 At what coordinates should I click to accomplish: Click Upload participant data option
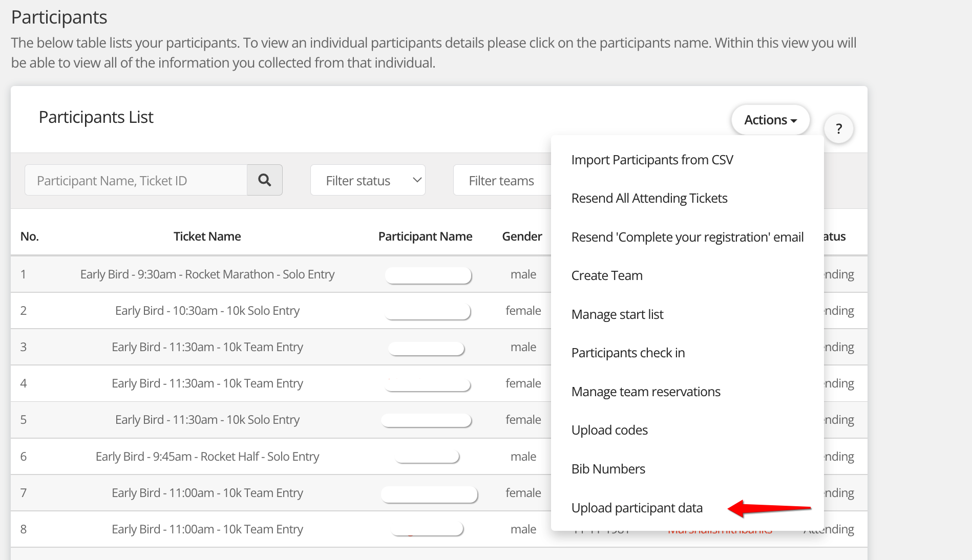click(x=637, y=508)
